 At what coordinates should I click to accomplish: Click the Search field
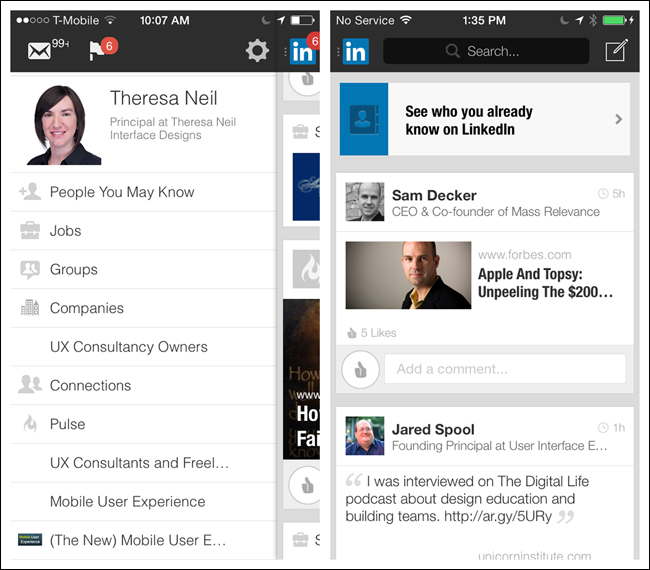click(486, 51)
